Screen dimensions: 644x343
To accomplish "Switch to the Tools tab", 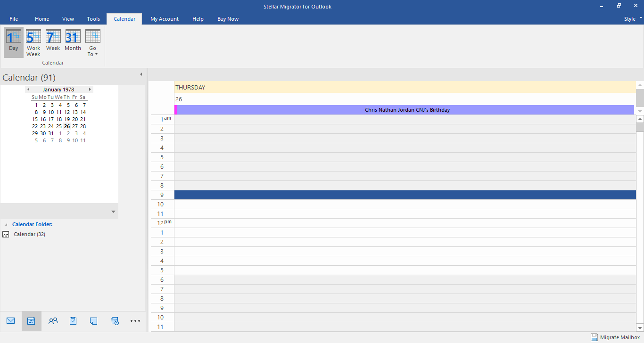I will tap(93, 19).
